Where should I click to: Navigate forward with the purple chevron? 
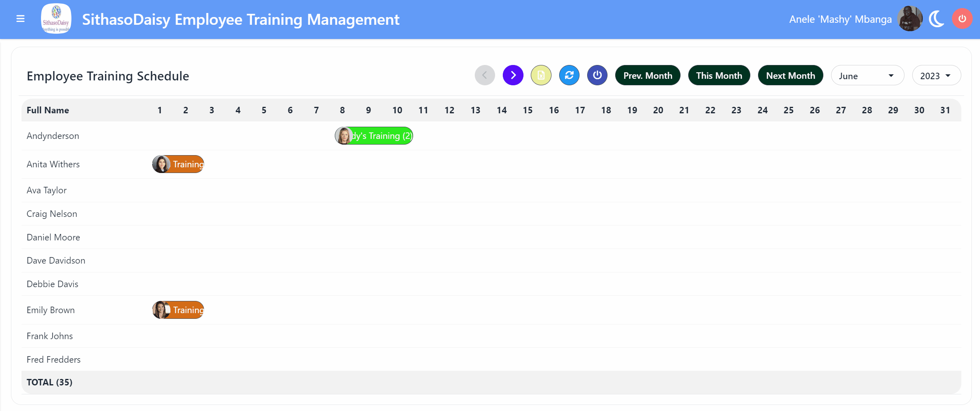[513, 75]
